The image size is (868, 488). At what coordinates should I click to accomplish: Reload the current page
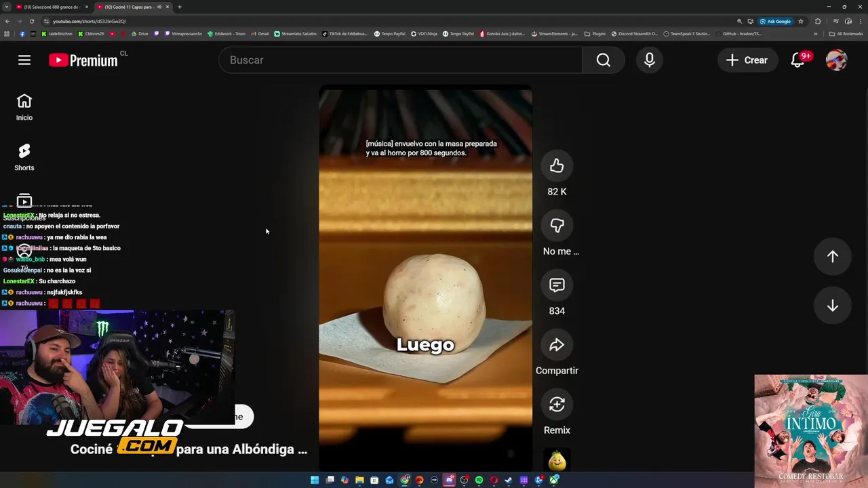point(31,21)
